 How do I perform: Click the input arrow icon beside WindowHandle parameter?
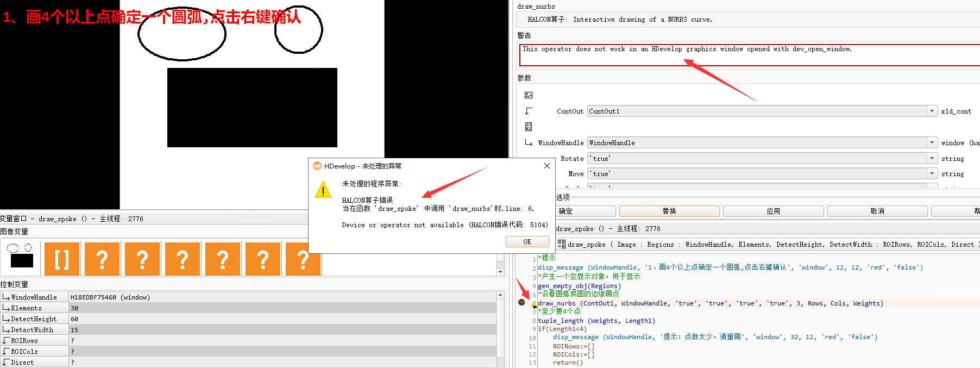[529, 142]
